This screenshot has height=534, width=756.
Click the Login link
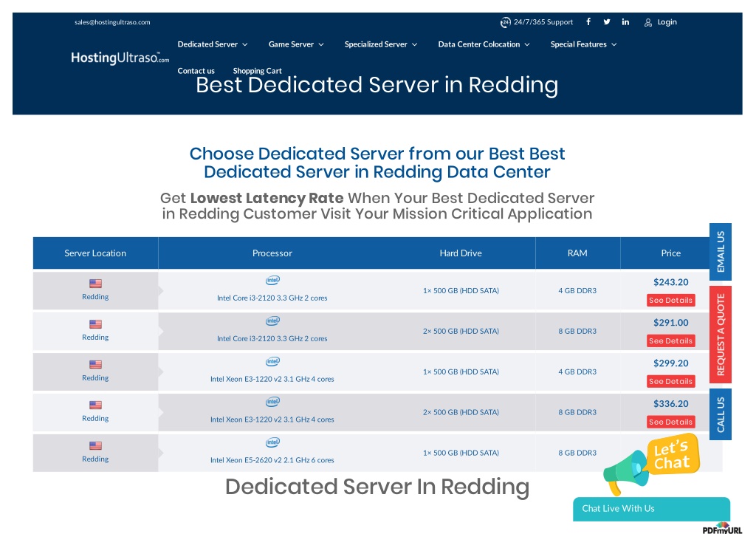coord(667,22)
